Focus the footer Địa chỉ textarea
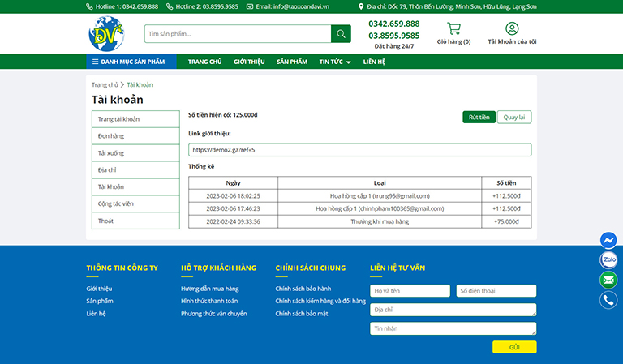Image resolution: width=623 pixels, height=364 pixels. [453, 310]
